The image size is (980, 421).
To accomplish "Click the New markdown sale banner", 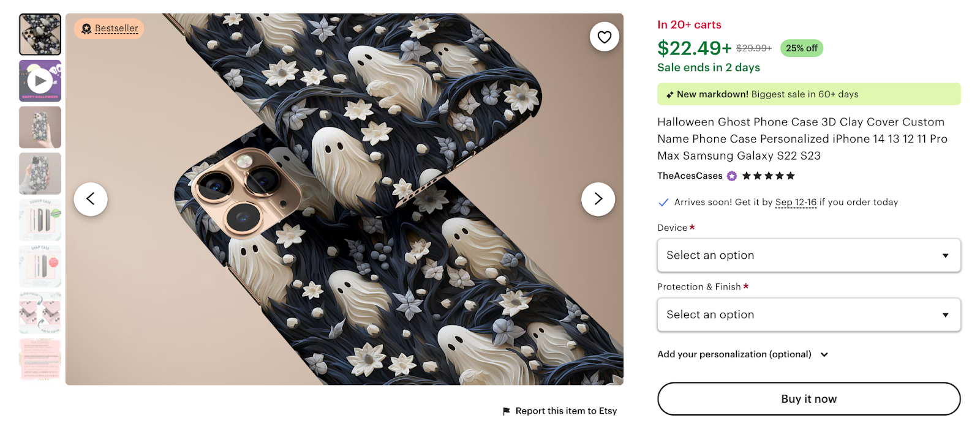I will pyautogui.click(x=809, y=94).
